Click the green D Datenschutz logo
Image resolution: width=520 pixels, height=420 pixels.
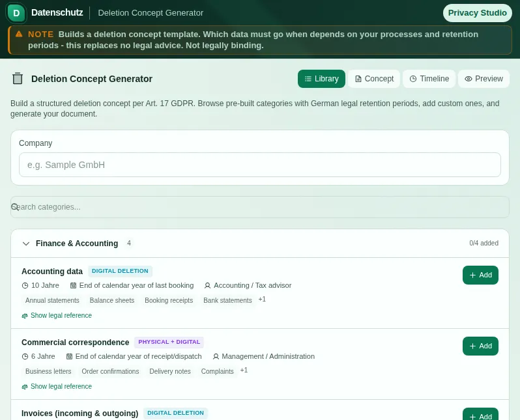16,13
